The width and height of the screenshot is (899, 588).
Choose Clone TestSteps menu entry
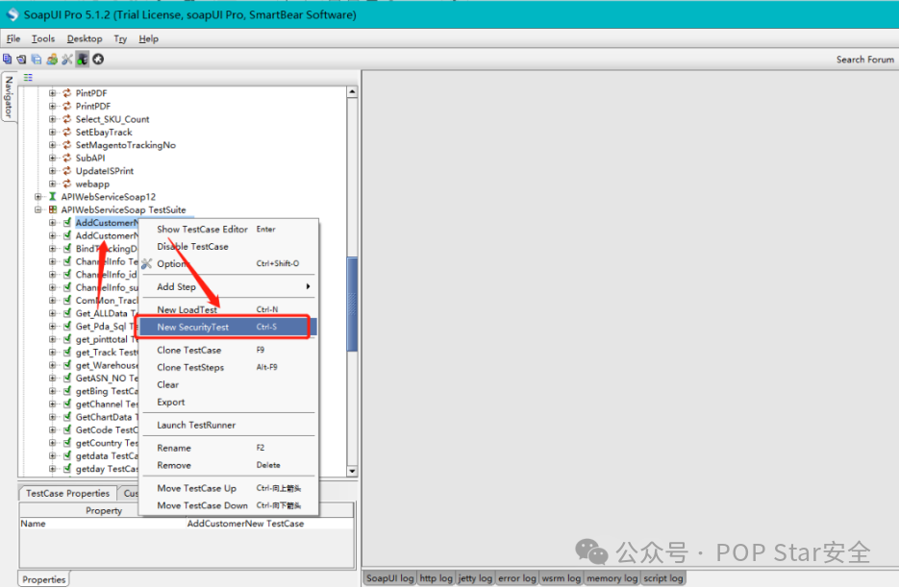(x=228, y=367)
